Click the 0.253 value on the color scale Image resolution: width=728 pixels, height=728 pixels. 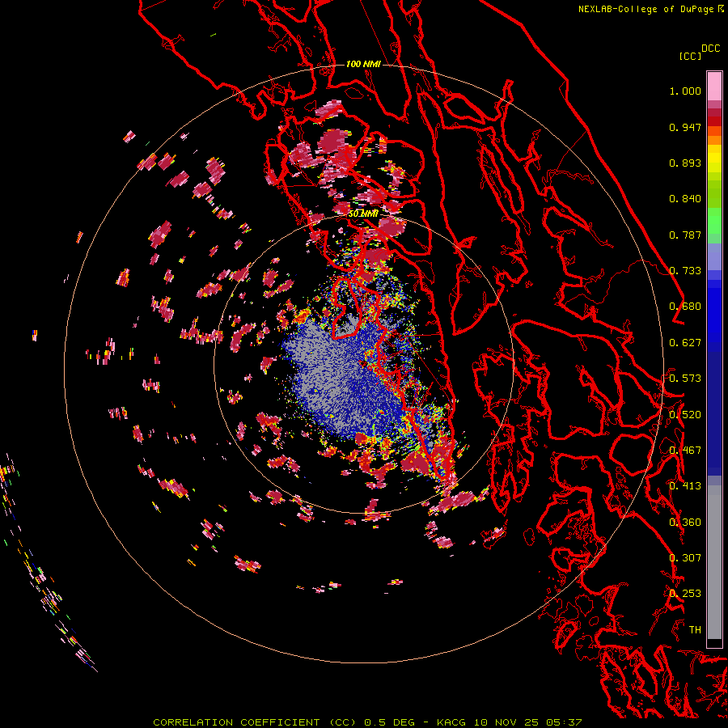(685, 594)
